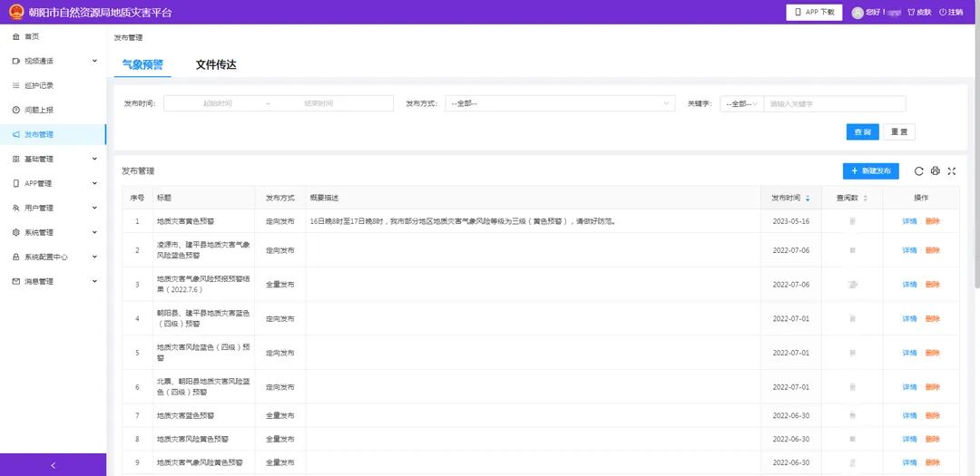Screen dimensions: 980x476
Task: Expand the 系统配置中心 submenu chevron
Action: point(94,256)
